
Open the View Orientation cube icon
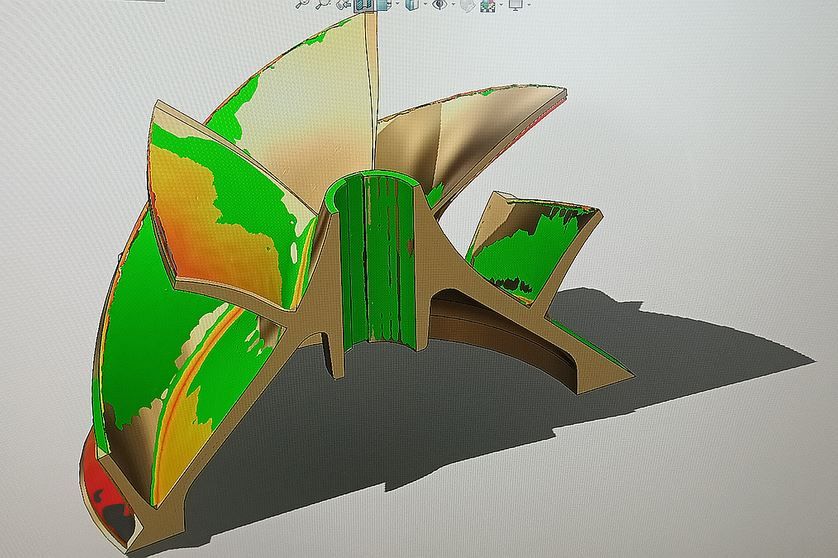coord(384,4)
